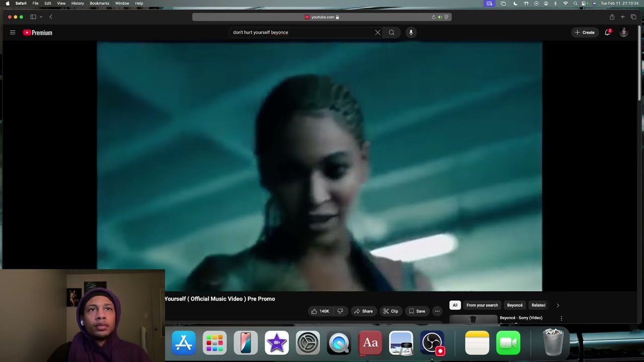Viewport: 644px width, 362px height.
Task: Select the From your search chip
Action: (x=482, y=305)
